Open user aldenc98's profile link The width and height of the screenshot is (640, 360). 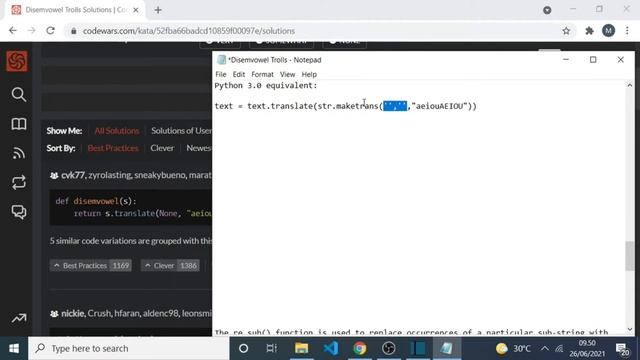coord(160,313)
